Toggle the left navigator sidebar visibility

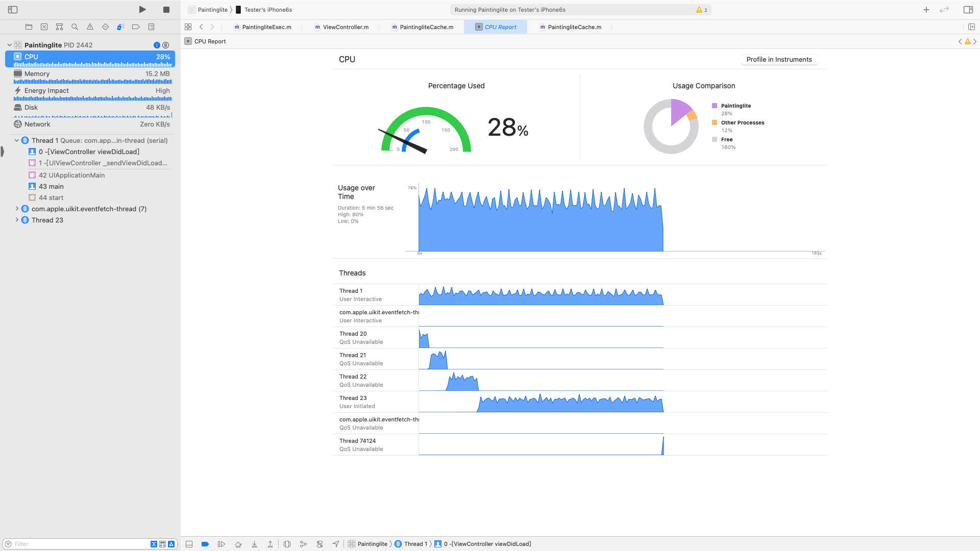(x=13, y=10)
